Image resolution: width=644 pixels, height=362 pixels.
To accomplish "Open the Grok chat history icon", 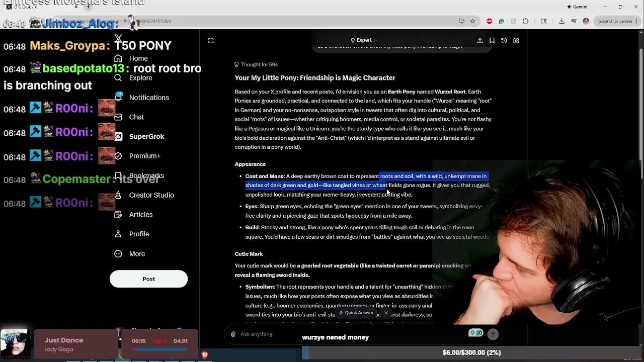I will coord(504,40).
